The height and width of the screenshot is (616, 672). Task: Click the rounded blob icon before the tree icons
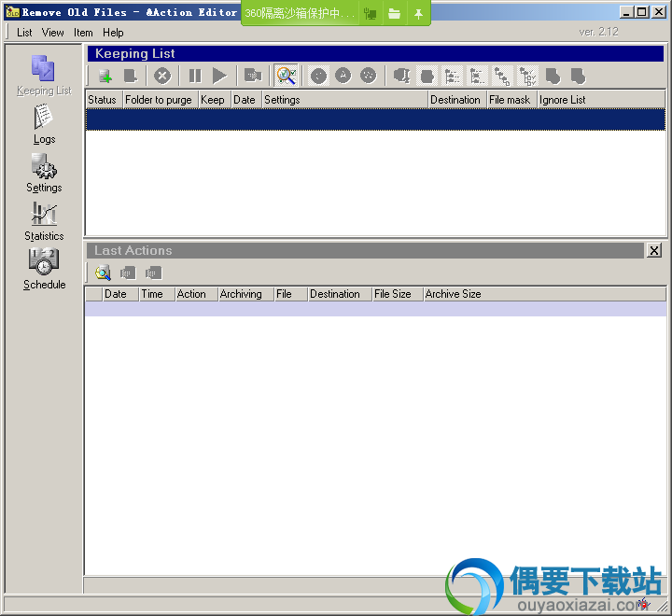pyautogui.click(x=427, y=77)
